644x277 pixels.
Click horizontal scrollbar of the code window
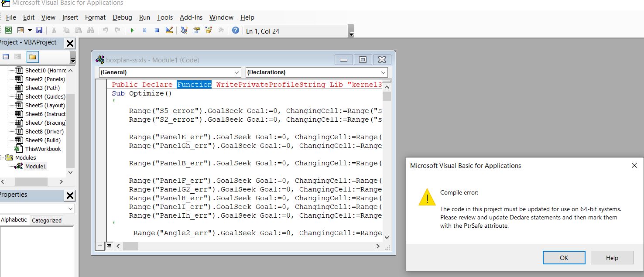coord(248,246)
